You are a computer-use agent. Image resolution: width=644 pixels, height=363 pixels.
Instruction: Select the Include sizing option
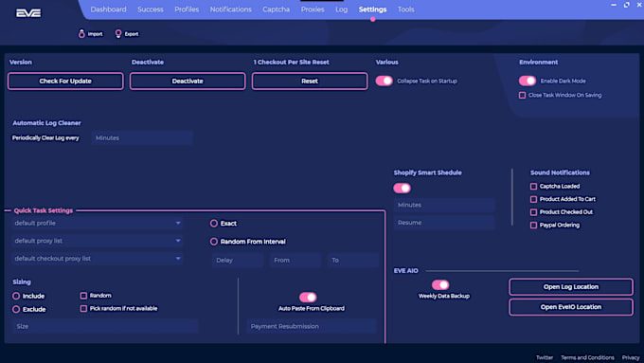point(16,296)
